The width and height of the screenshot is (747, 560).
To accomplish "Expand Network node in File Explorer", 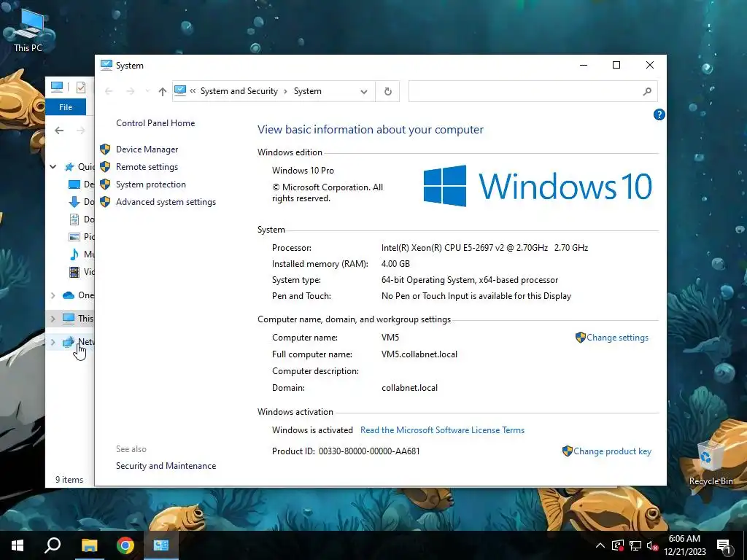I will (x=53, y=342).
